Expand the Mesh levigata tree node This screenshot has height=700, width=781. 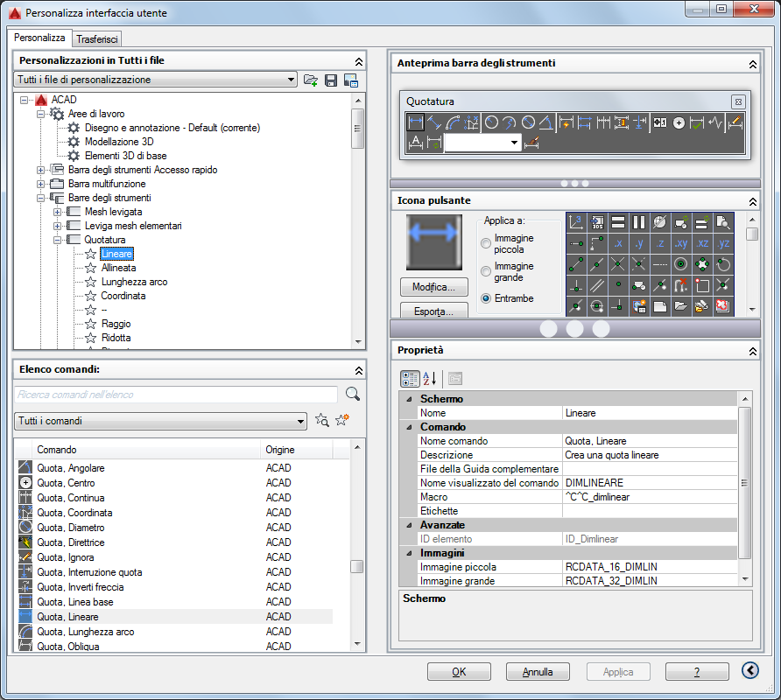(57, 212)
